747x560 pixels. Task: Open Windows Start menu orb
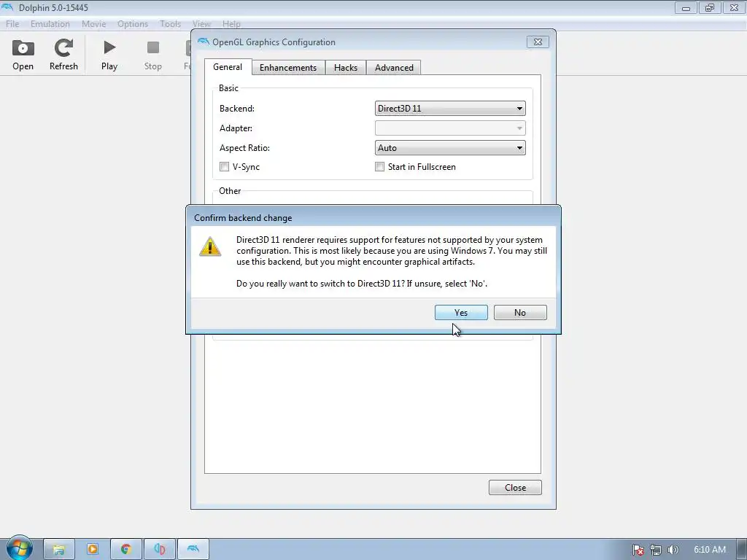[20, 548]
